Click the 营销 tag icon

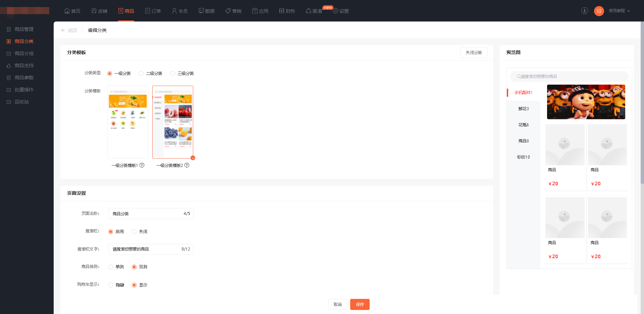[x=228, y=11]
